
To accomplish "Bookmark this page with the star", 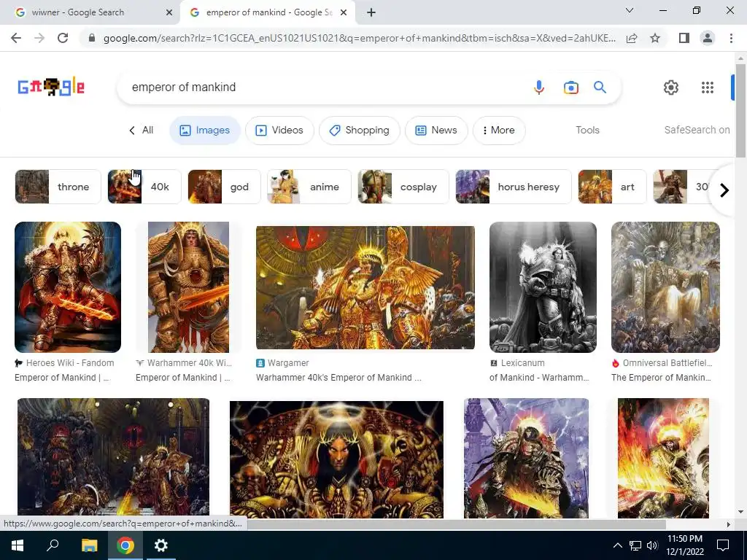I will tap(655, 38).
